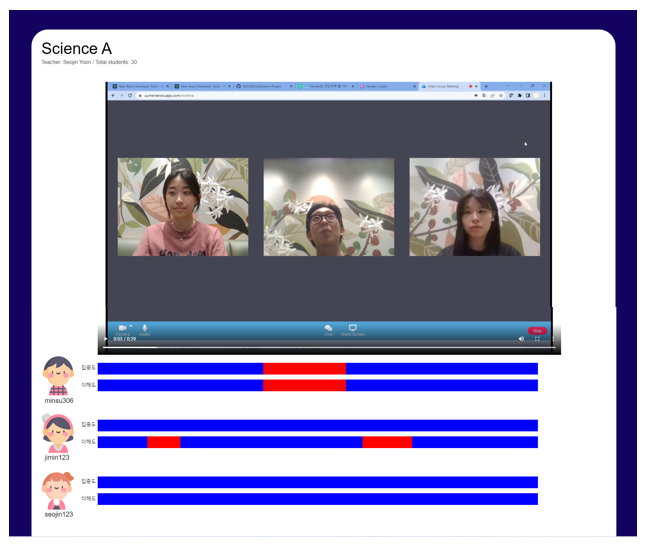Click the jimin123 student avatar

tap(58, 433)
